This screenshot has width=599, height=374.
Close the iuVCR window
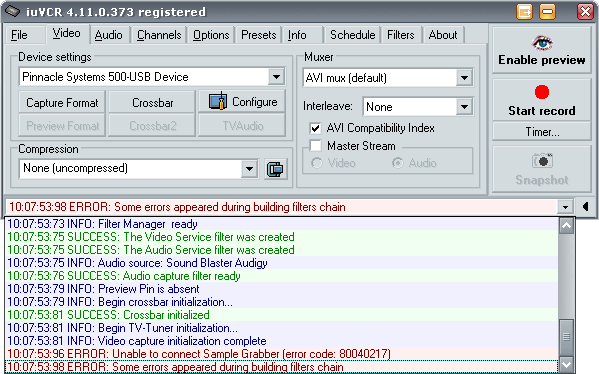pyautogui.click(x=585, y=11)
